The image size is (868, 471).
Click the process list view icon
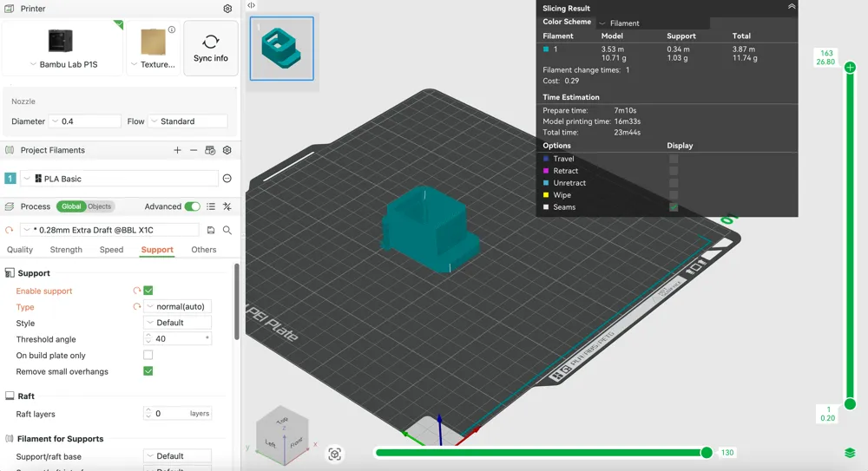pyautogui.click(x=211, y=206)
